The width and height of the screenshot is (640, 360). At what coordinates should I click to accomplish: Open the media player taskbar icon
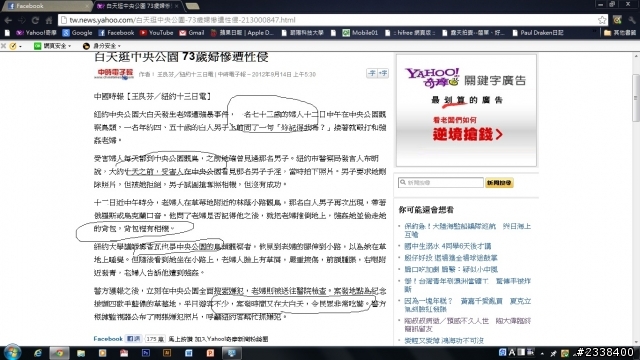[x=102, y=353]
